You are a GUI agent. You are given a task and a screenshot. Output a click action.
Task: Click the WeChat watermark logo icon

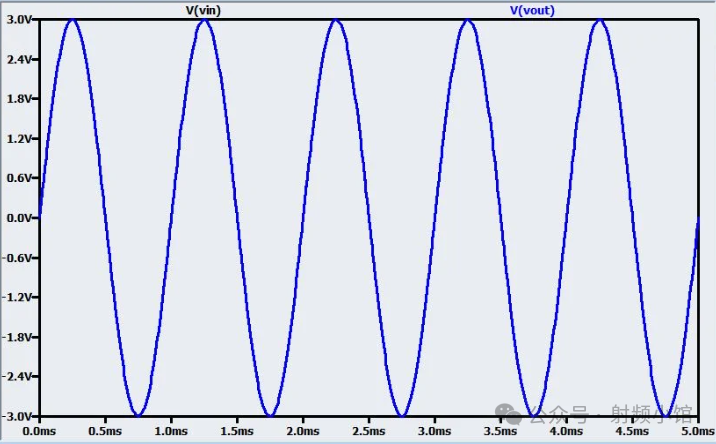pos(510,411)
